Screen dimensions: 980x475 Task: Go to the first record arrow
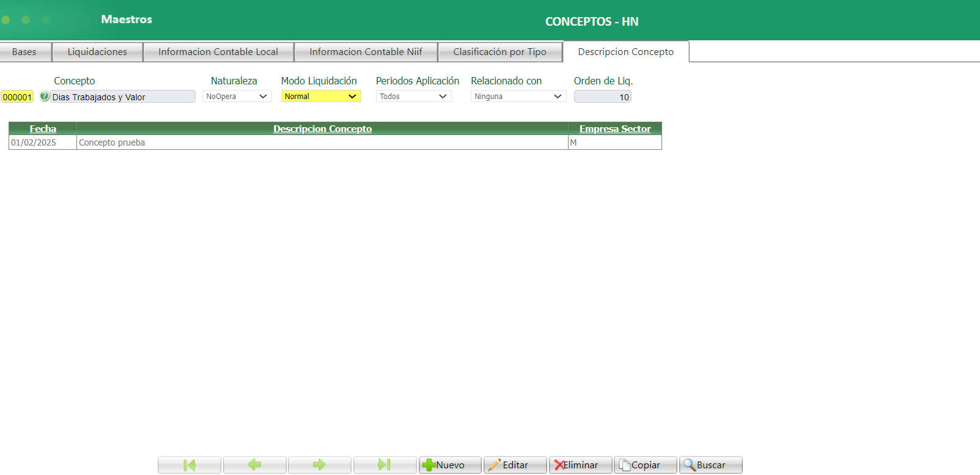pyautogui.click(x=190, y=465)
